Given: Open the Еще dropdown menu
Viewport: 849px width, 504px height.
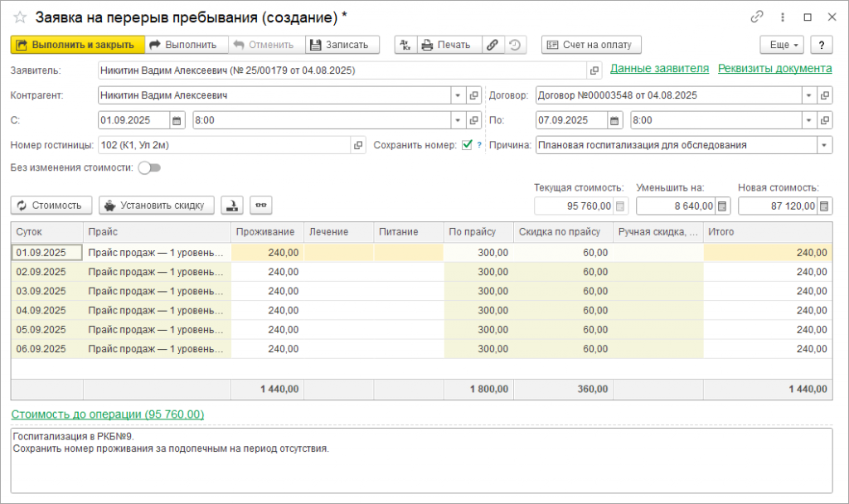Looking at the screenshot, I should coord(782,45).
